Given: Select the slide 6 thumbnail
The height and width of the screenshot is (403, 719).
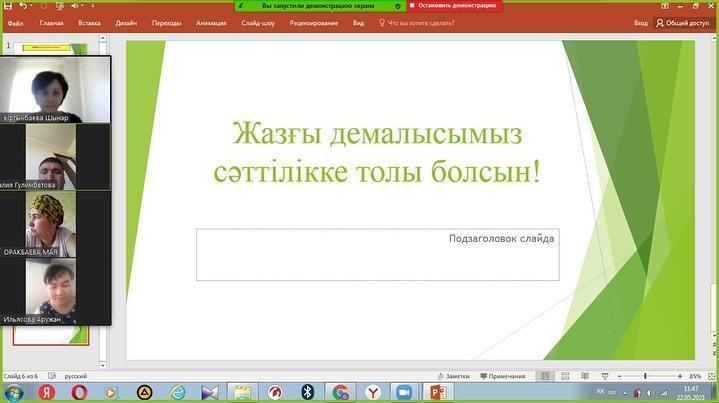Looking at the screenshot, I should click(50, 335).
